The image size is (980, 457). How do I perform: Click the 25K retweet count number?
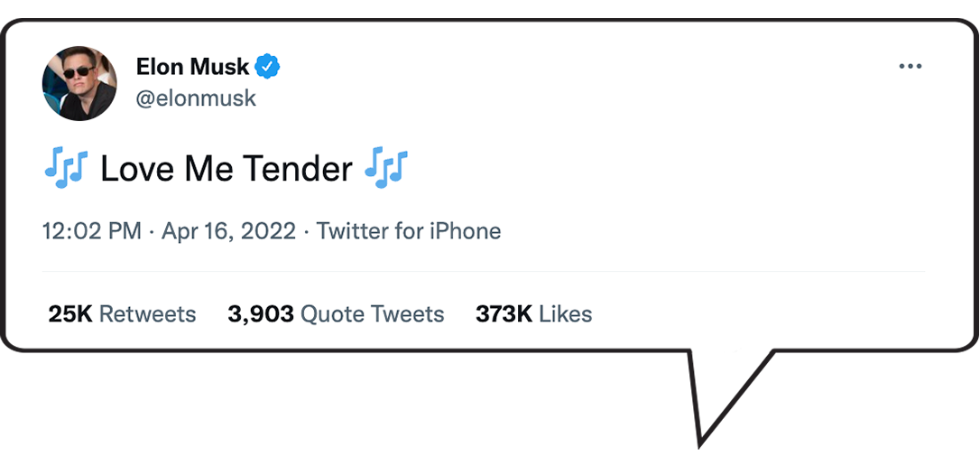pos(70,314)
